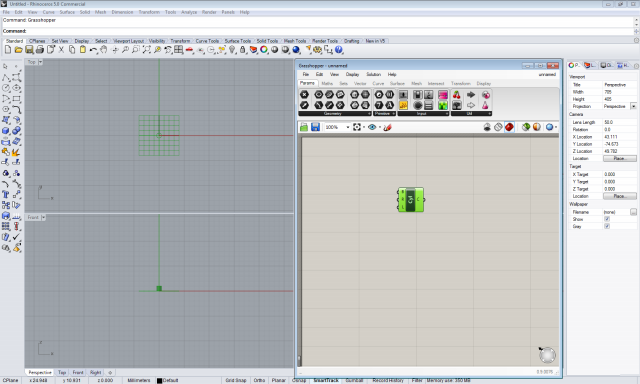Click the Text tool in Rhino left sidebar
The width and height of the screenshot is (640, 384).
click(6, 194)
